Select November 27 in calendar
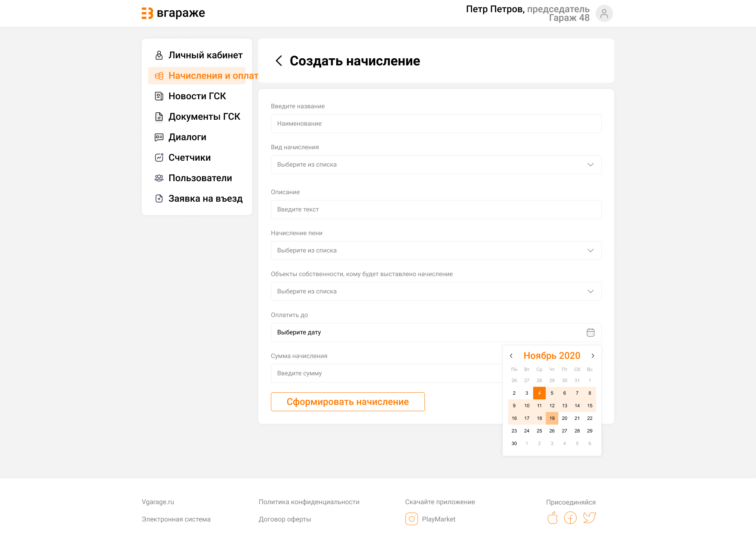Viewport: 756px width, 540px height. (x=564, y=431)
